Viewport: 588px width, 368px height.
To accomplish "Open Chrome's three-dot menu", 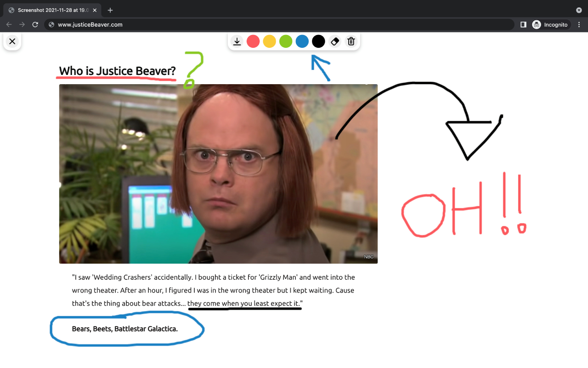I will (580, 24).
